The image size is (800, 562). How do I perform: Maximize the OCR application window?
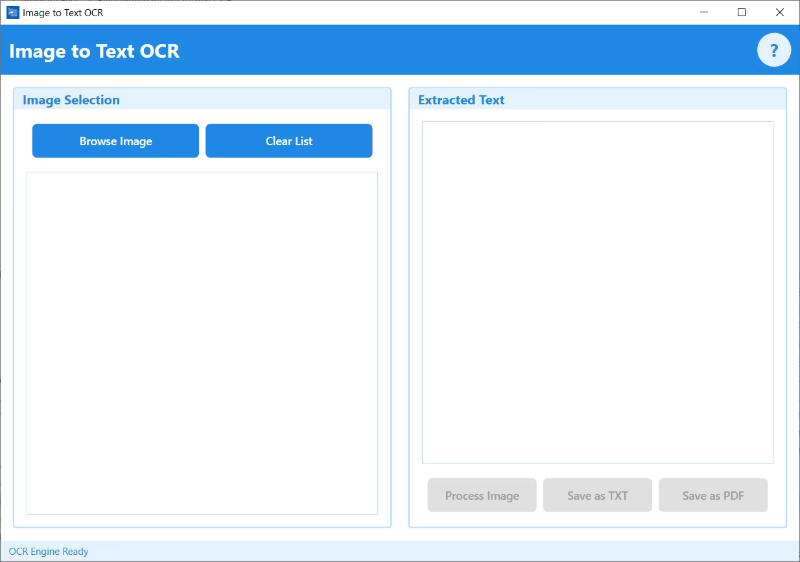point(741,12)
